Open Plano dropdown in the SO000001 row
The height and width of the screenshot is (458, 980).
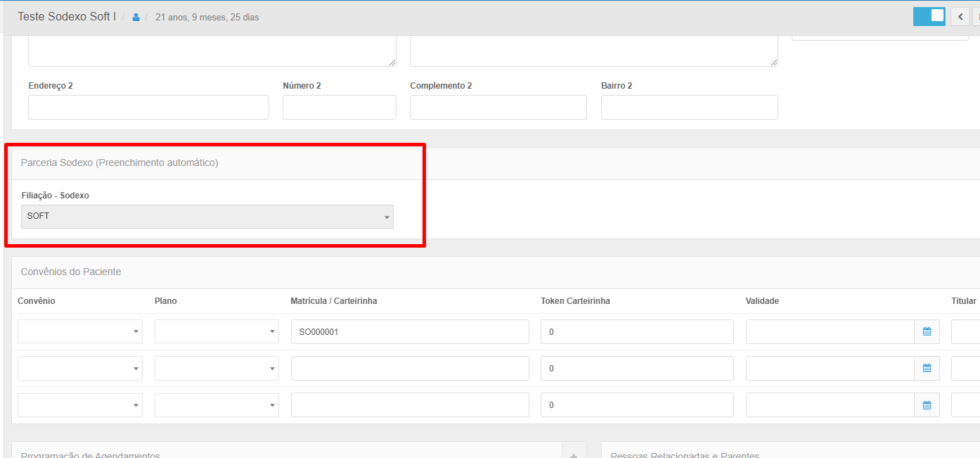tap(217, 331)
